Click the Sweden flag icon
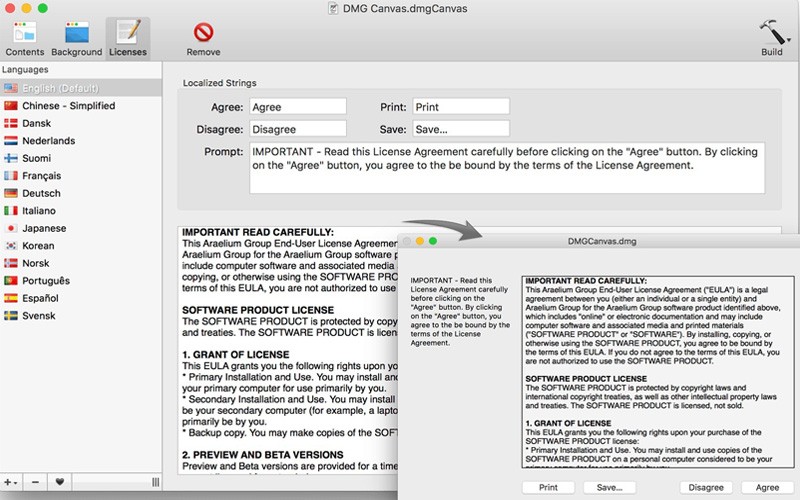The width and height of the screenshot is (800, 500). [11, 316]
